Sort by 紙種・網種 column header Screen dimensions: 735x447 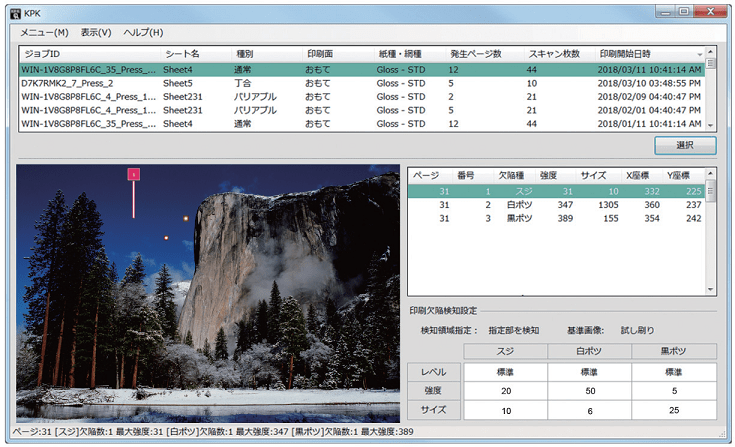410,54
